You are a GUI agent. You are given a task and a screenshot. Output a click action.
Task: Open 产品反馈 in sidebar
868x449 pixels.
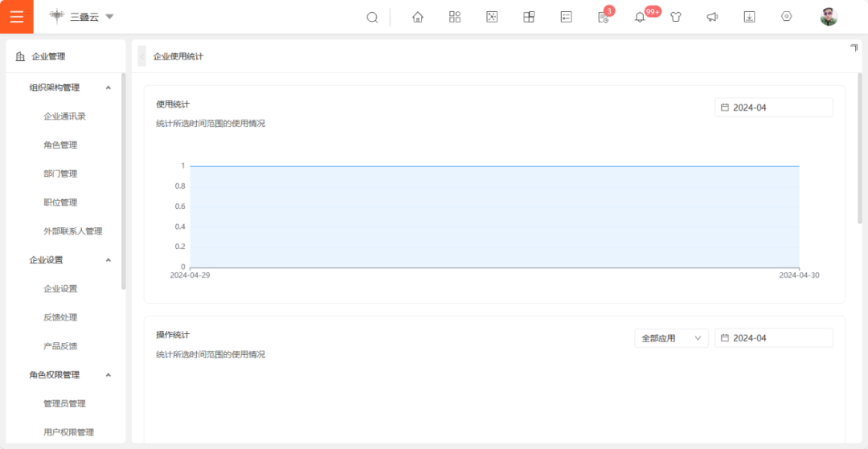(x=60, y=346)
